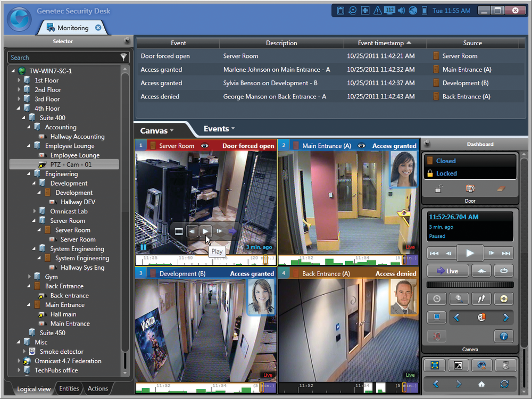Select the snapshot icon in camera dashboard
The width and height of the screenshot is (532, 399).
(x=437, y=317)
